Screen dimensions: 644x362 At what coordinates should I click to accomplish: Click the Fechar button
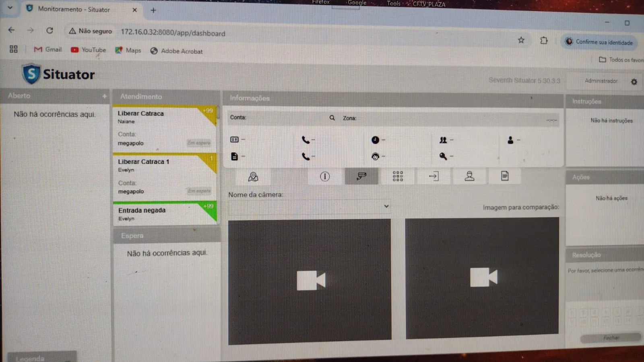611,338
